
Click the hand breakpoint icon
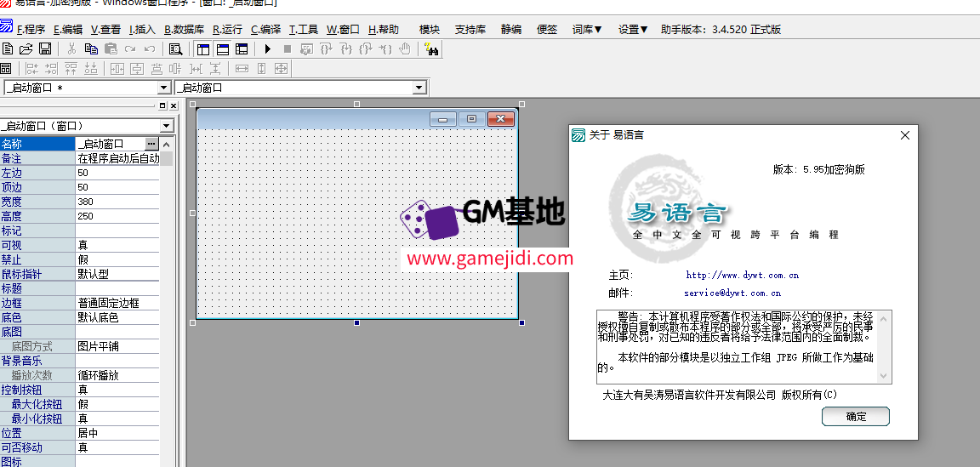(x=405, y=48)
